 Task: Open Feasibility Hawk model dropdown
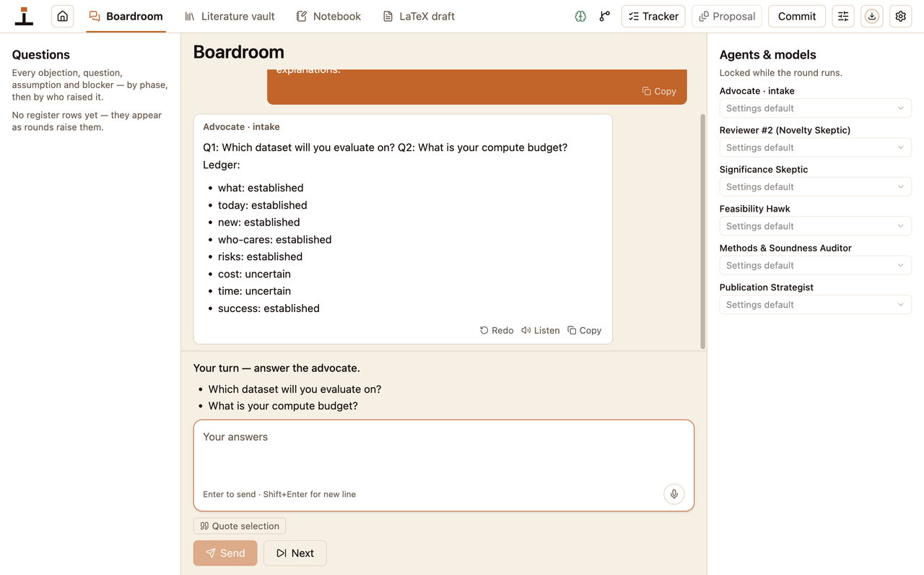pos(816,226)
